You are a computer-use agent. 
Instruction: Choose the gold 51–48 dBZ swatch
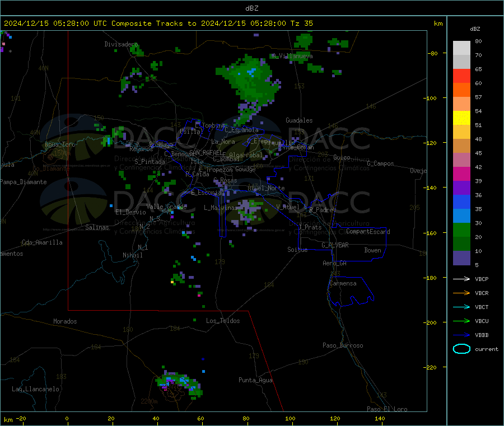461,132
